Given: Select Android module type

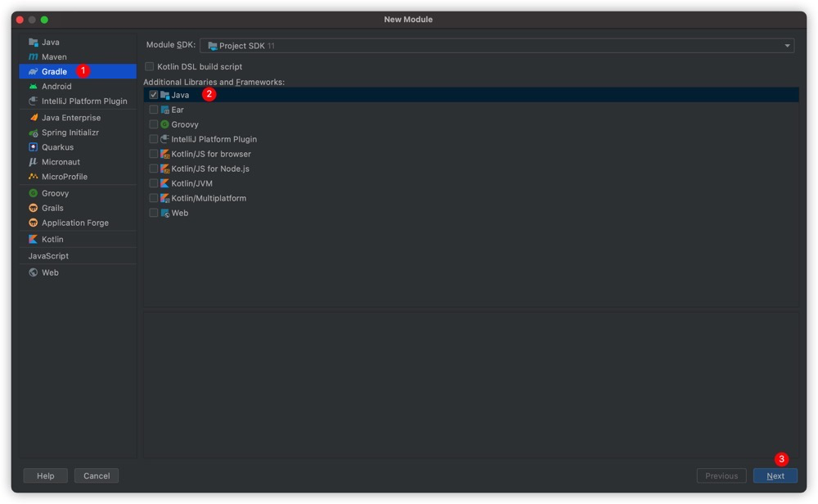Looking at the screenshot, I should click(78, 87).
